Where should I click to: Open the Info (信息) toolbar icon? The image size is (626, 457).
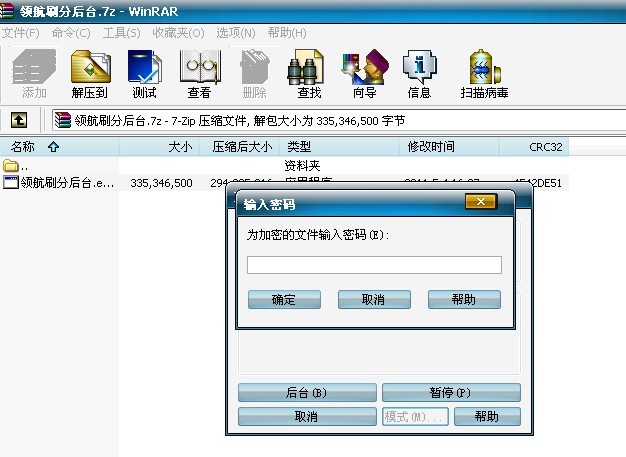pos(419,74)
